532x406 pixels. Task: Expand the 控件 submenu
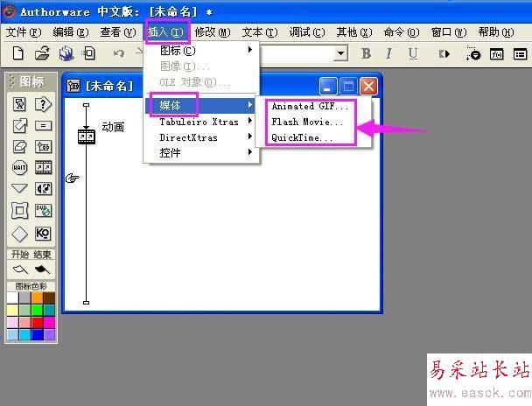tap(201, 152)
